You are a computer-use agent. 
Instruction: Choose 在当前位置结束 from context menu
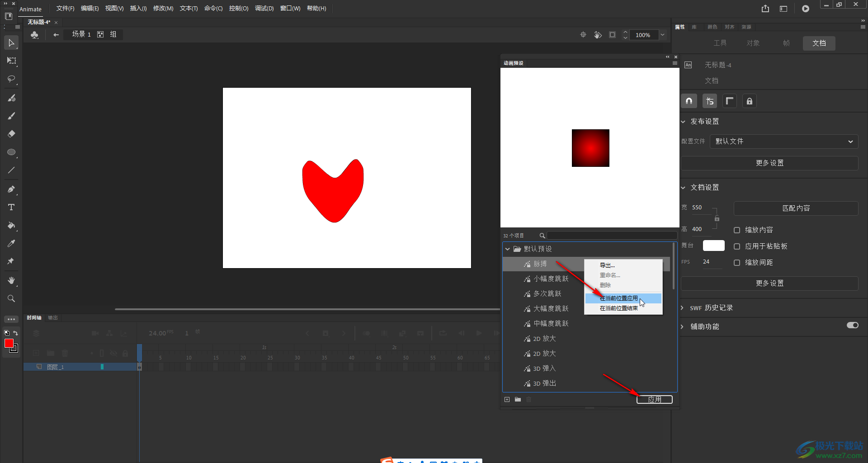pyautogui.click(x=623, y=308)
